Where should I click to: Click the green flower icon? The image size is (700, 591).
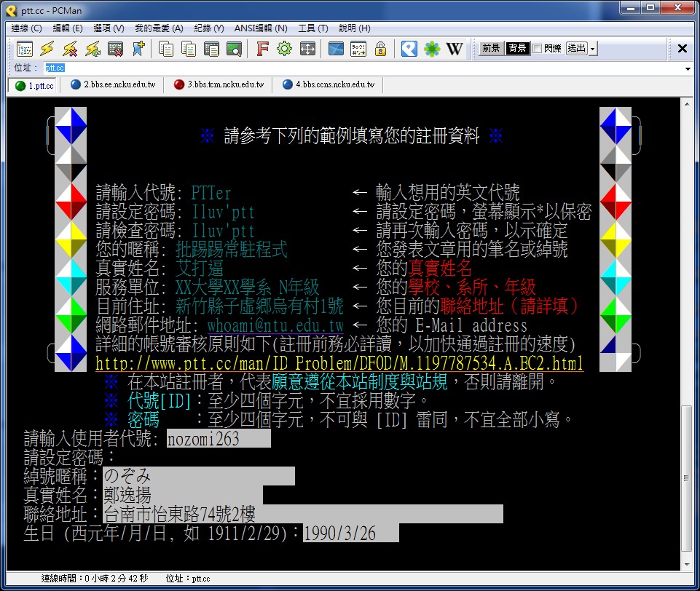pos(432,49)
